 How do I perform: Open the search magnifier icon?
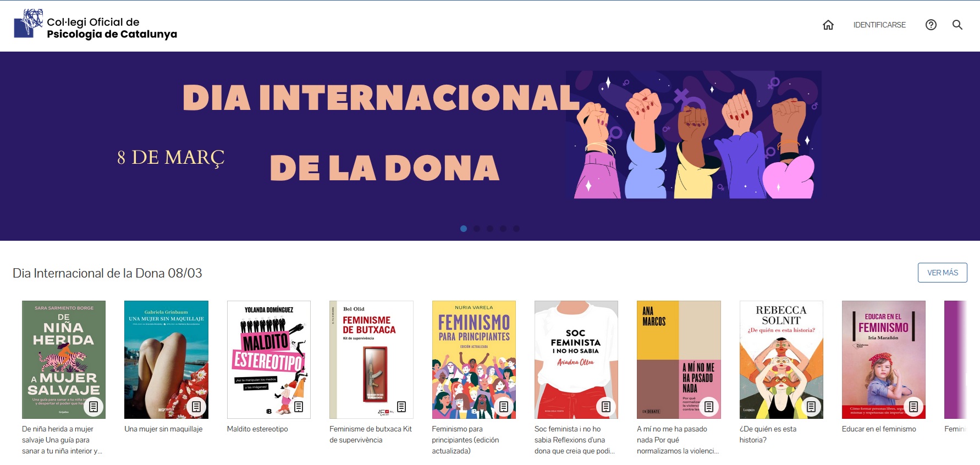[957, 25]
